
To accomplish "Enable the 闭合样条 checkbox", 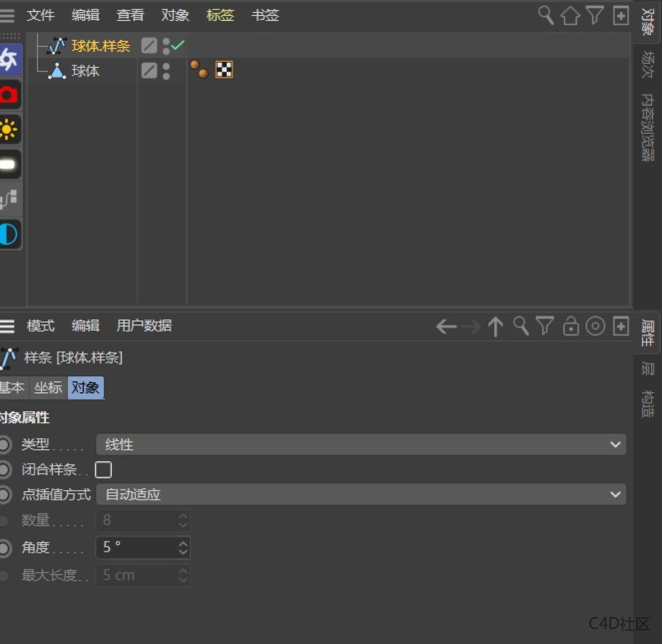I will pos(104,470).
